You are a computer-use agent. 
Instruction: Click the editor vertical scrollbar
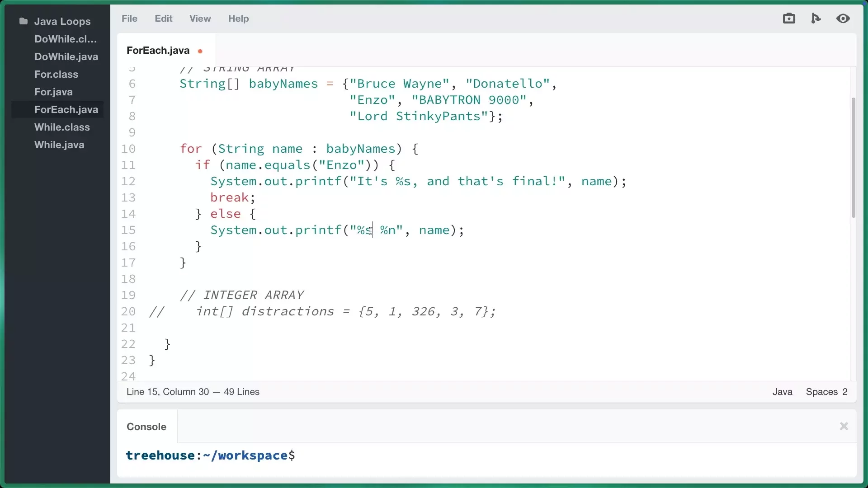(853, 157)
